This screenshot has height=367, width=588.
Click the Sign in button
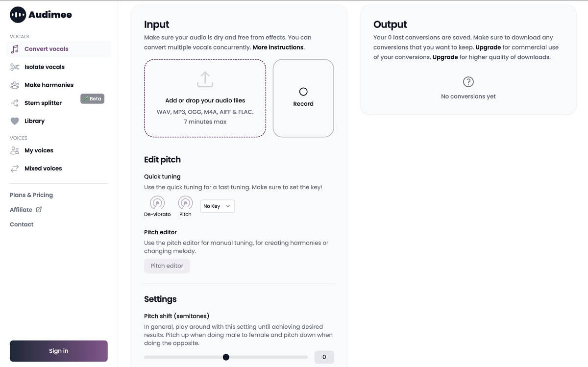59,351
